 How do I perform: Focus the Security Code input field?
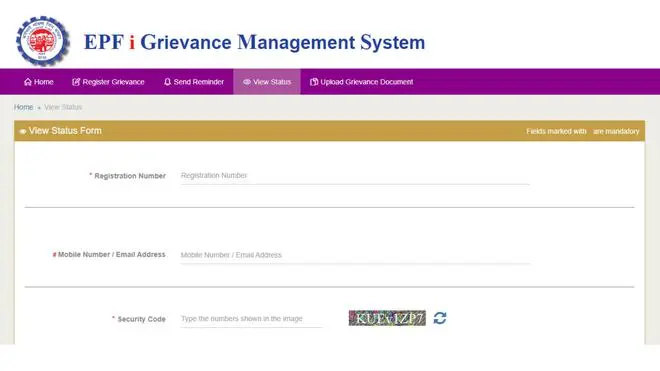pyautogui.click(x=251, y=319)
